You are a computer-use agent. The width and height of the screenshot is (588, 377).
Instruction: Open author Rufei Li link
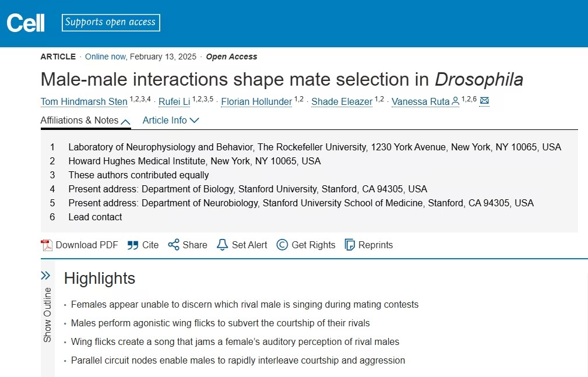[x=175, y=102]
